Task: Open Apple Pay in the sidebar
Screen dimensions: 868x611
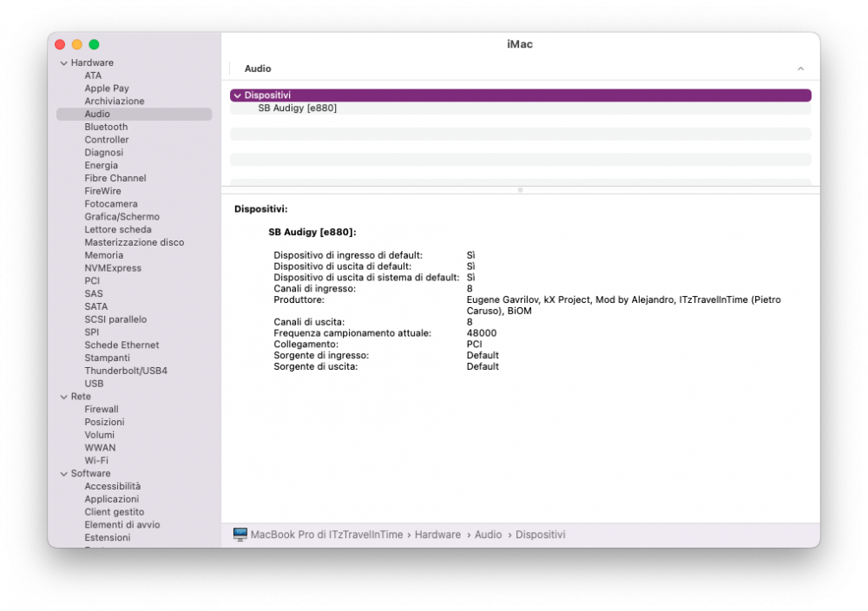Action: [107, 88]
